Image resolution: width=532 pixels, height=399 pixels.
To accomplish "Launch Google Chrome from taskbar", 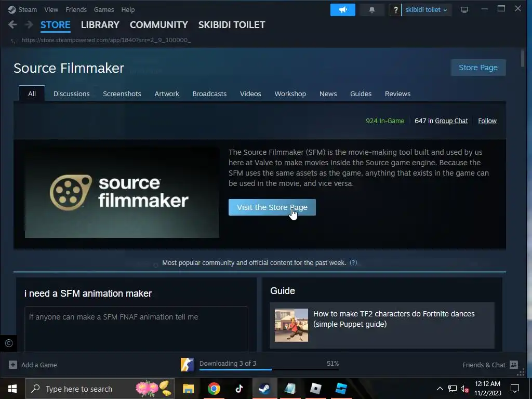I will (x=214, y=389).
